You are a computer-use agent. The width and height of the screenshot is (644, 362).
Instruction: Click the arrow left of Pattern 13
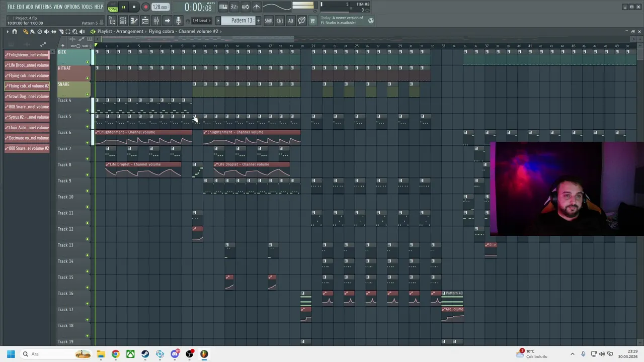[218, 21]
